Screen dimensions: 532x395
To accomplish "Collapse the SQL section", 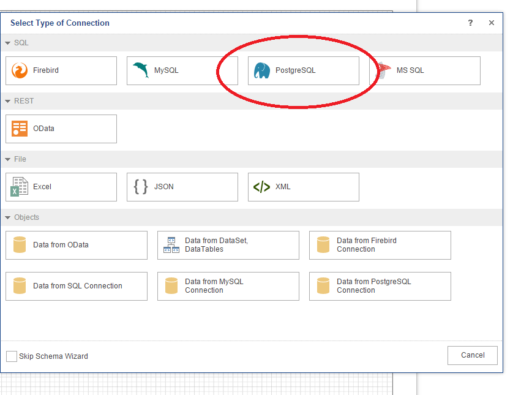I will [8, 43].
